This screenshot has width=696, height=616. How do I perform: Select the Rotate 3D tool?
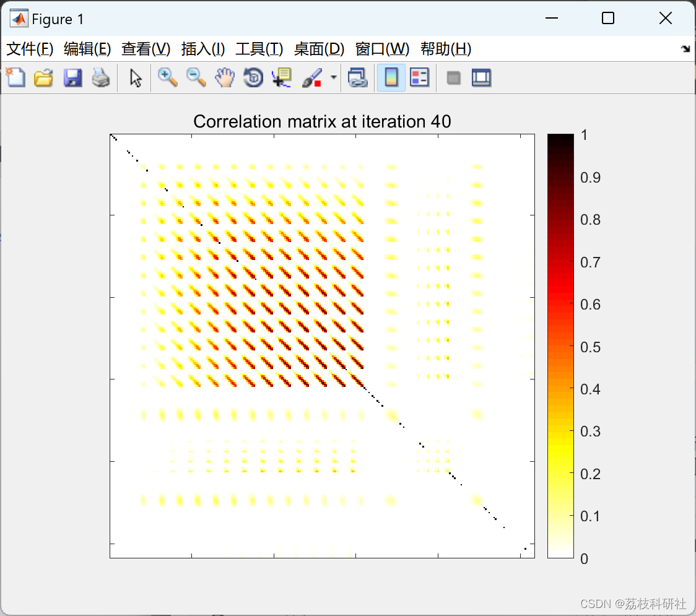(253, 77)
